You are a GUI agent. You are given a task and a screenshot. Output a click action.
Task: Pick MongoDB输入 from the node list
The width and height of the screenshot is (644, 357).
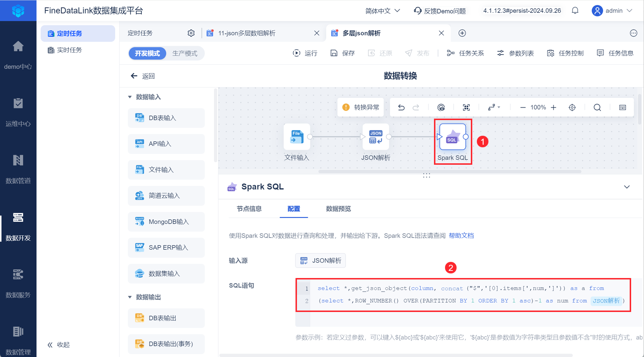click(x=166, y=222)
